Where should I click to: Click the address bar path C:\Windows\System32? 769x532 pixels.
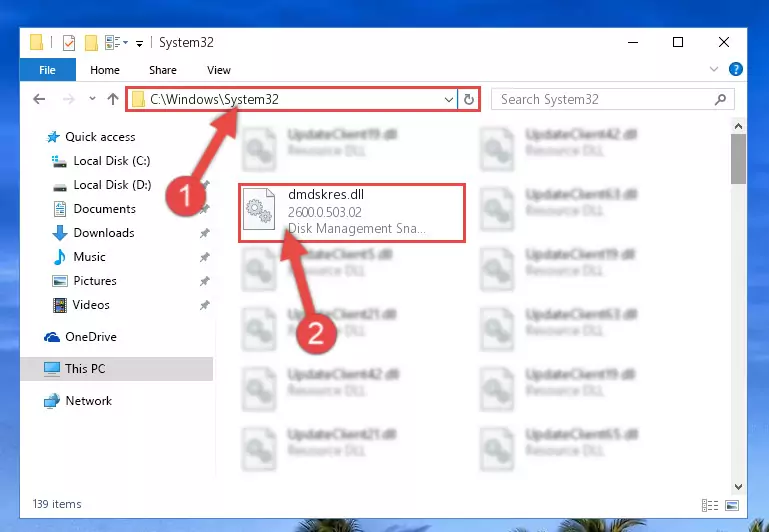[x=214, y=100]
